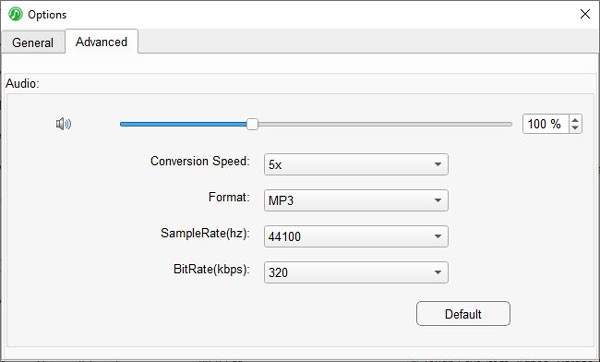The image size is (600, 362).
Task: Increase volume with the up stepper arrow
Action: (x=575, y=120)
